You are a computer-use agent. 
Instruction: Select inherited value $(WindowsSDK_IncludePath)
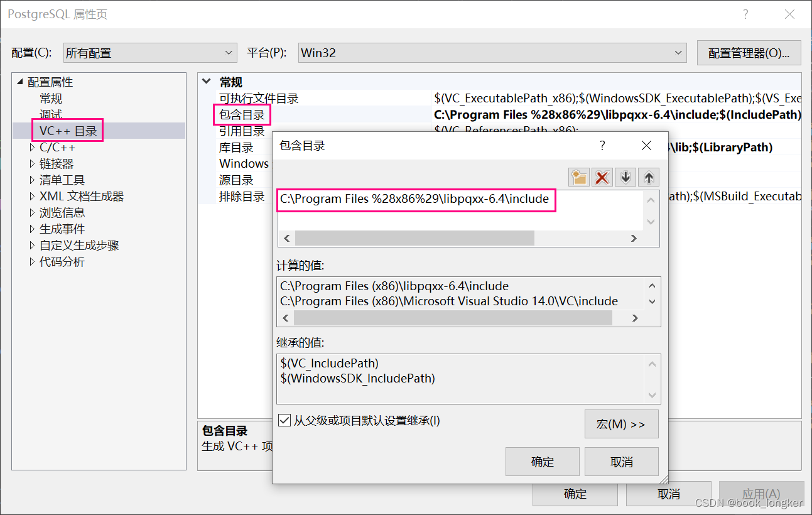tap(358, 378)
